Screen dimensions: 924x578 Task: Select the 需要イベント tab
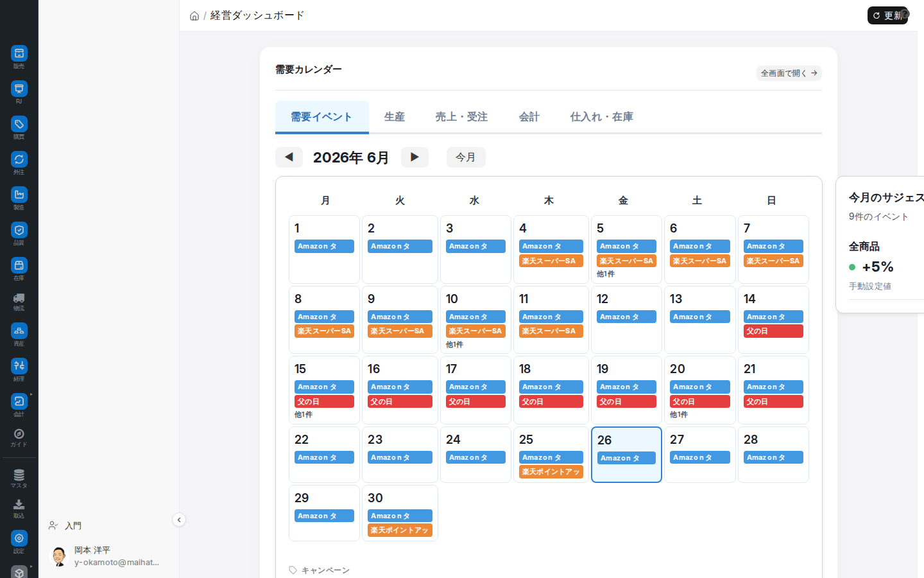coord(321,117)
